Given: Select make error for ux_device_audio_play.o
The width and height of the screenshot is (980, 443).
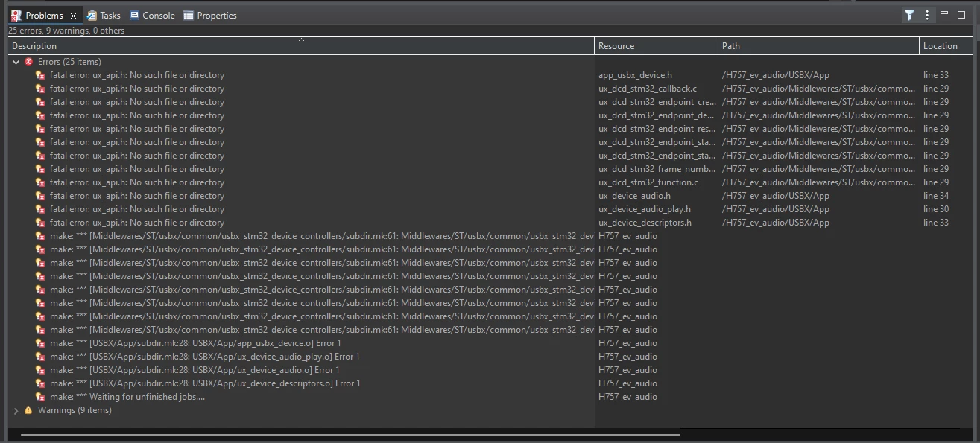Looking at the screenshot, I should pos(490,357).
